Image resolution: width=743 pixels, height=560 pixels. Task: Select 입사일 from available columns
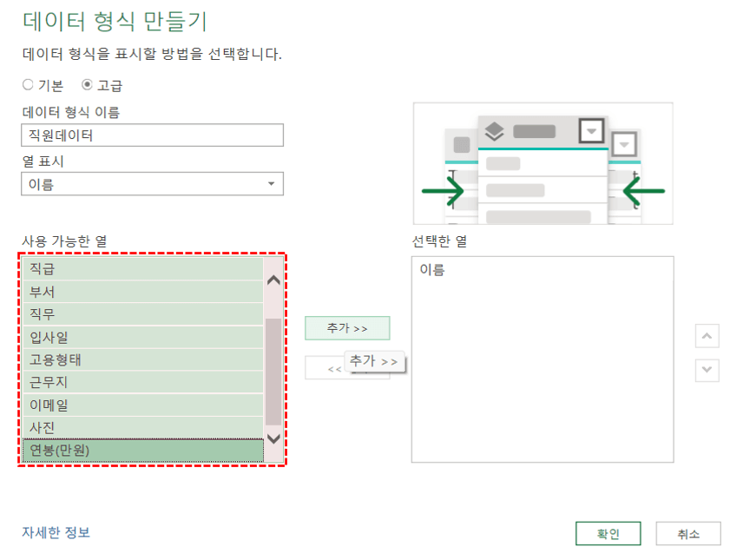click(x=130, y=337)
